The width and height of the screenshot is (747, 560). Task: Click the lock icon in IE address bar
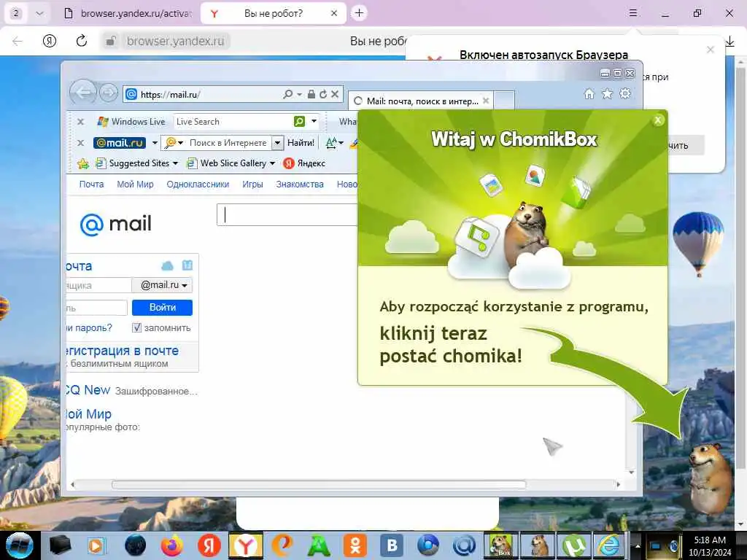[311, 94]
